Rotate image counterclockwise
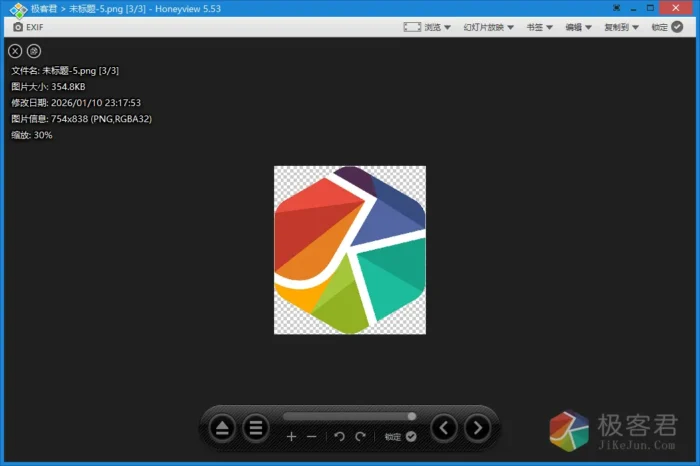The width and height of the screenshot is (700, 466). pyautogui.click(x=339, y=437)
